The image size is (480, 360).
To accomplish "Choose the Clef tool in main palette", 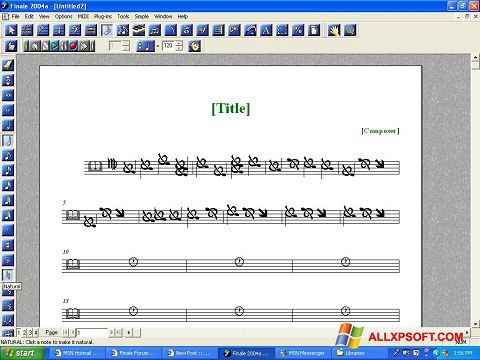I will click(75, 30).
